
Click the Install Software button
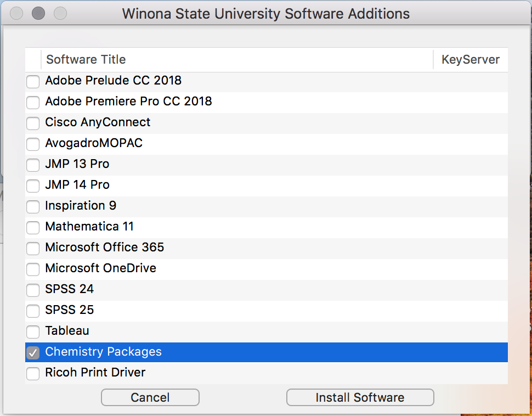click(x=360, y=397)
